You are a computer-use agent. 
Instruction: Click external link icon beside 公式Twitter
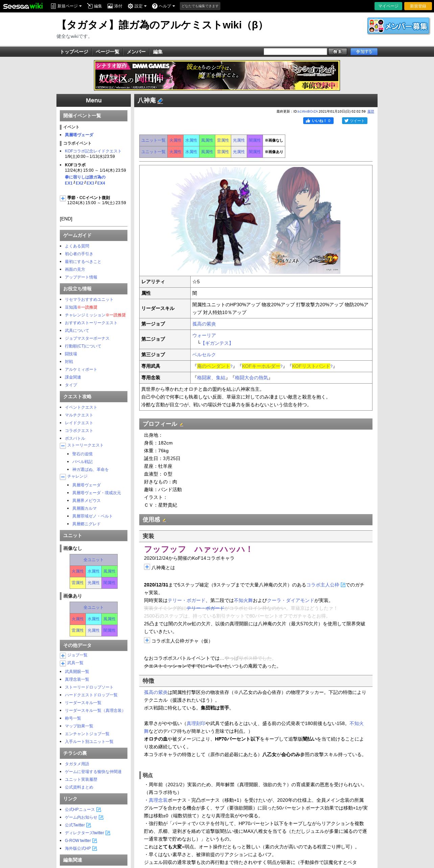pyautogui.click(x=89, y=825)
